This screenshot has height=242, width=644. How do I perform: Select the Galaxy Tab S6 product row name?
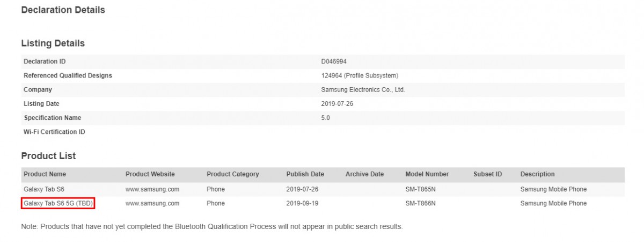[44, 189]
